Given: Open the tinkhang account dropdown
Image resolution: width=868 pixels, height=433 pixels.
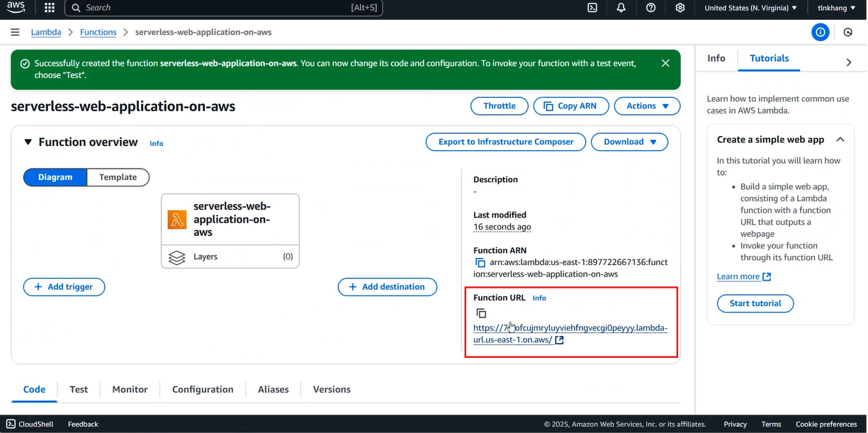Looking at the screenshot, I should pyautogui.click(x=838, y=8).
